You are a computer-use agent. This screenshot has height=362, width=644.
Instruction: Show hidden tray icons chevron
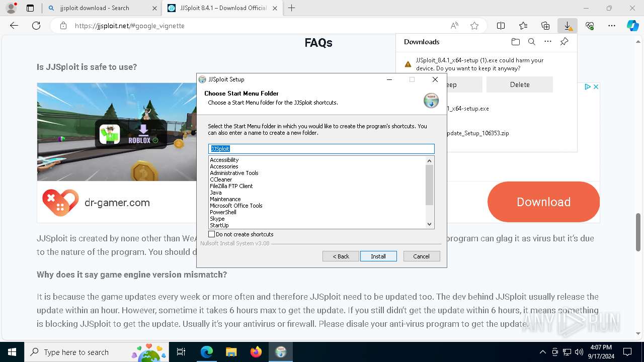click(x=542, y=352)
